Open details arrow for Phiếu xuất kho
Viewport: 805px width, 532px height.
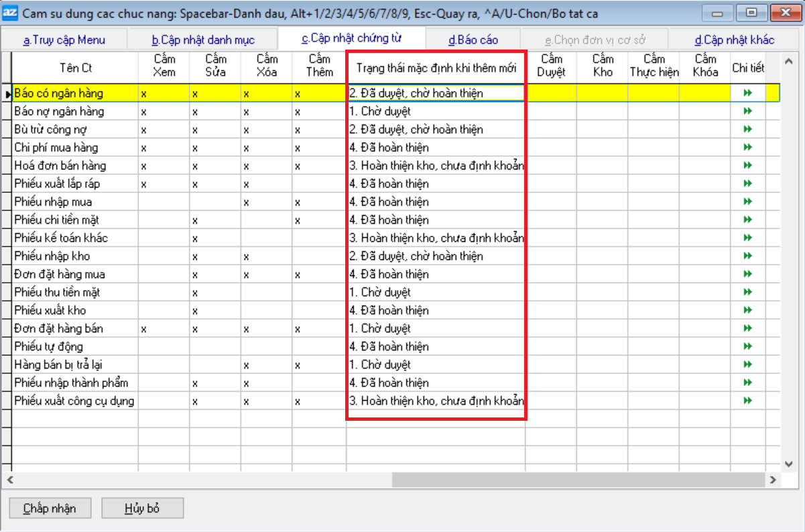coord(747,310)
